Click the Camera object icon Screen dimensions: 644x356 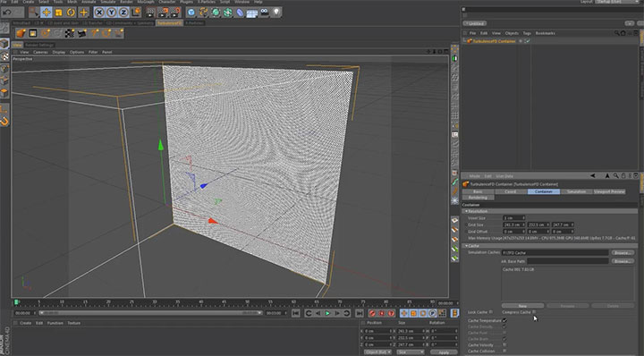265,13
